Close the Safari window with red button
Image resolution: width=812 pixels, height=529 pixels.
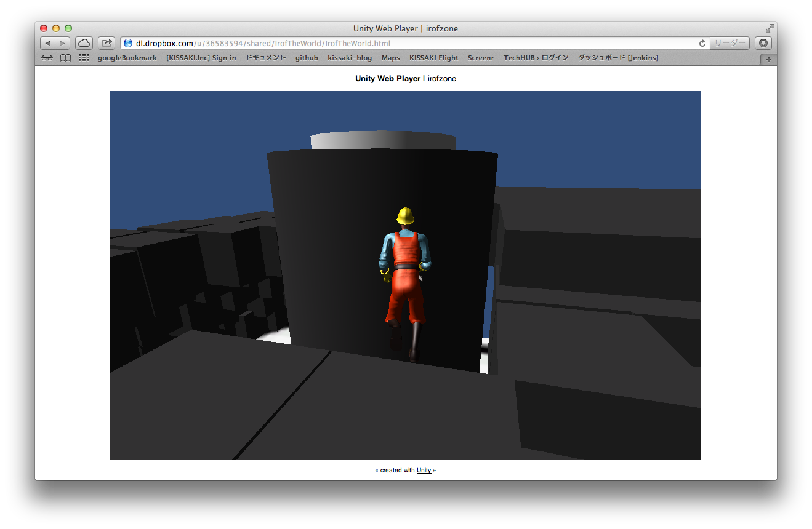(44, 28)
